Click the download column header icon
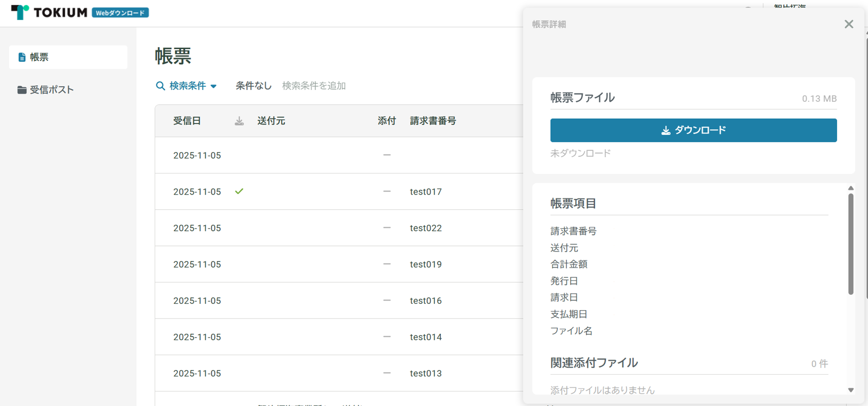 (x=239, y=121)
